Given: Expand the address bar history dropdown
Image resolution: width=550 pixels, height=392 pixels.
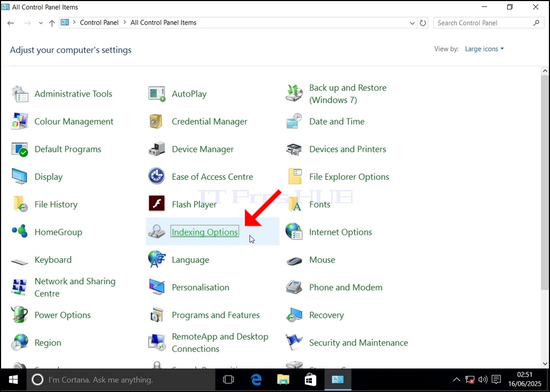Looking at the screenshot, I should coord(412,23).
